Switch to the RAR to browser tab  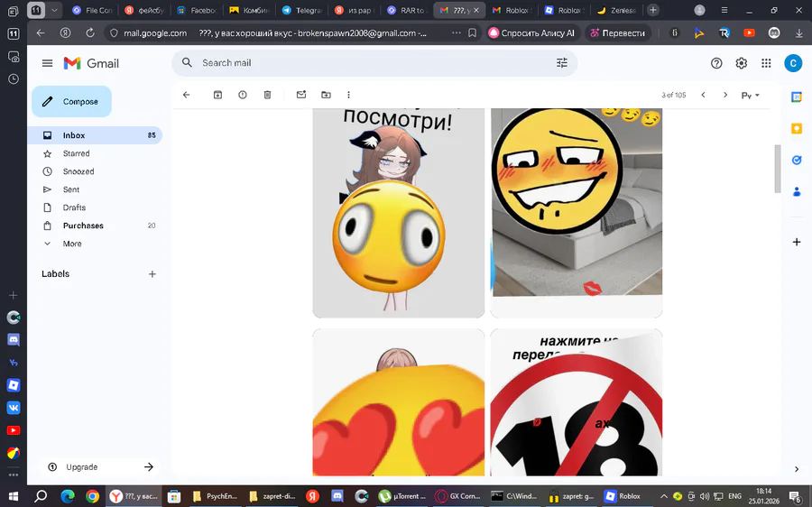(x=408, y=10)
